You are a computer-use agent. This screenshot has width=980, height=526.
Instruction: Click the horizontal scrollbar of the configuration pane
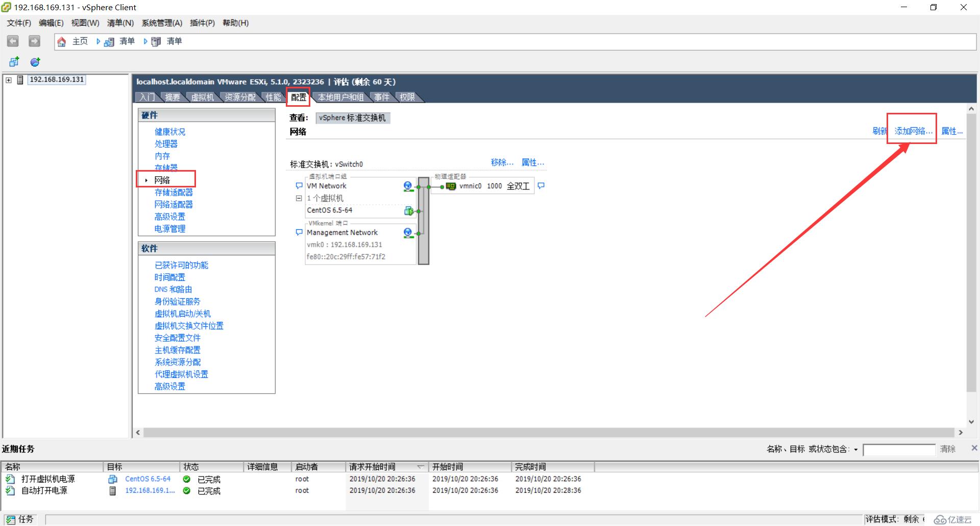pyautogui.click(x=549, y=433)
